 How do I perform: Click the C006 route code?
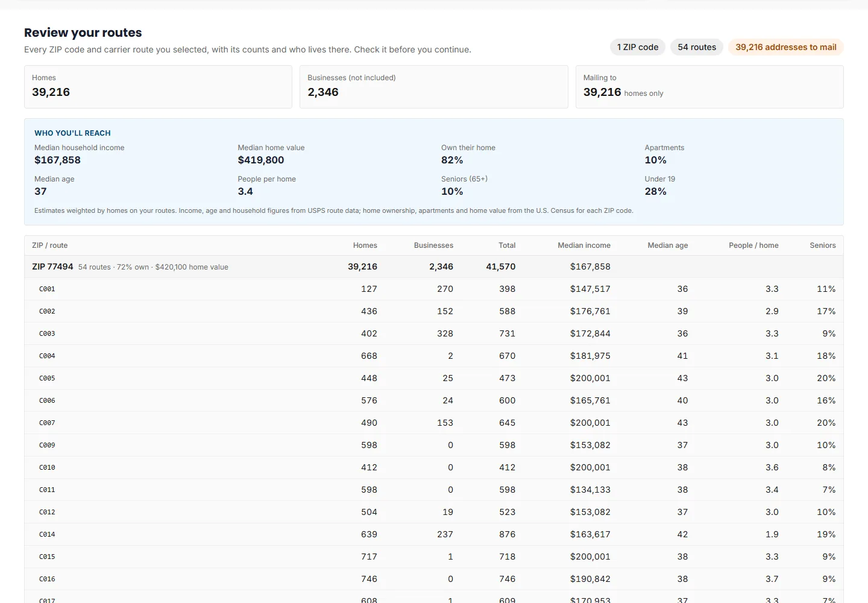pos(47,400)
